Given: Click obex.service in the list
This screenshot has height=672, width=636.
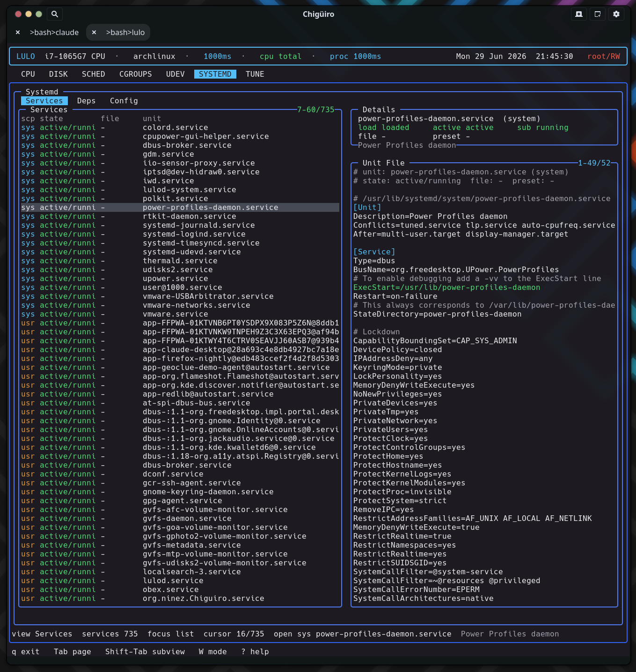Looking at the screenshot, I should pos(180,589).
